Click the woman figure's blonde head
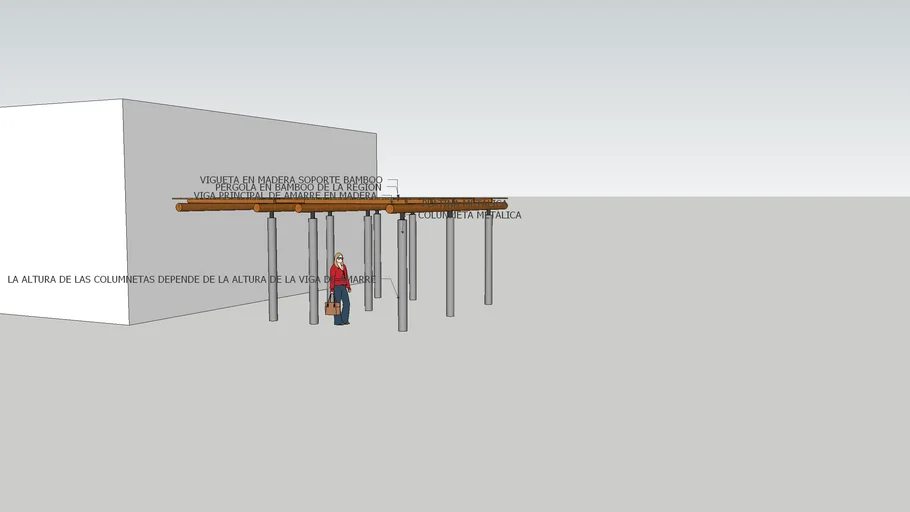 click(339, 258)
